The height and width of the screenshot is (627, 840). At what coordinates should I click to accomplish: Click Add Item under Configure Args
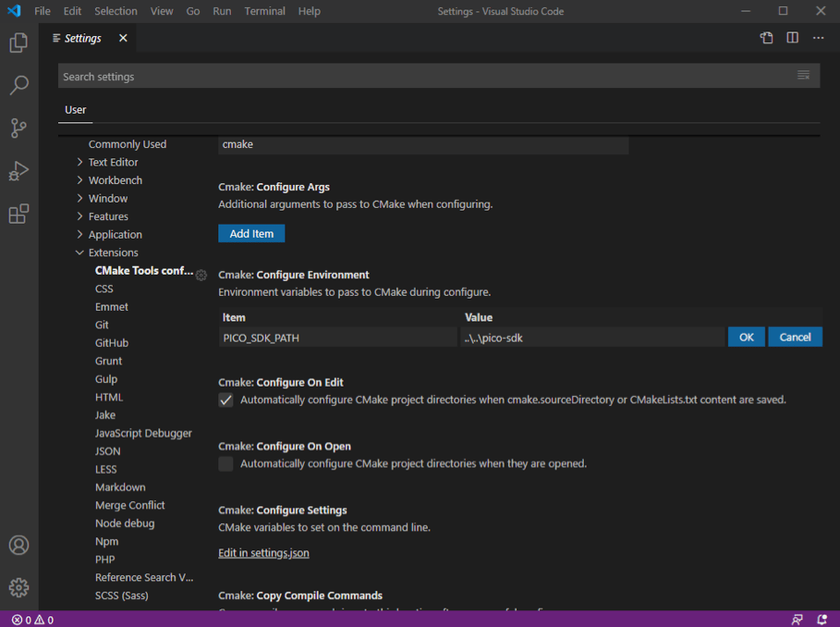click(251, 233)
